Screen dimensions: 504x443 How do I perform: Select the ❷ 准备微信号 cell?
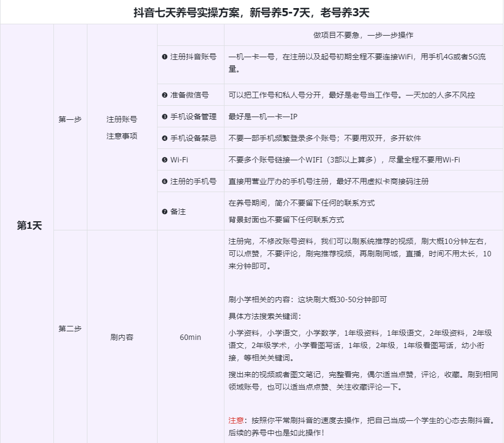pos(190,95)
